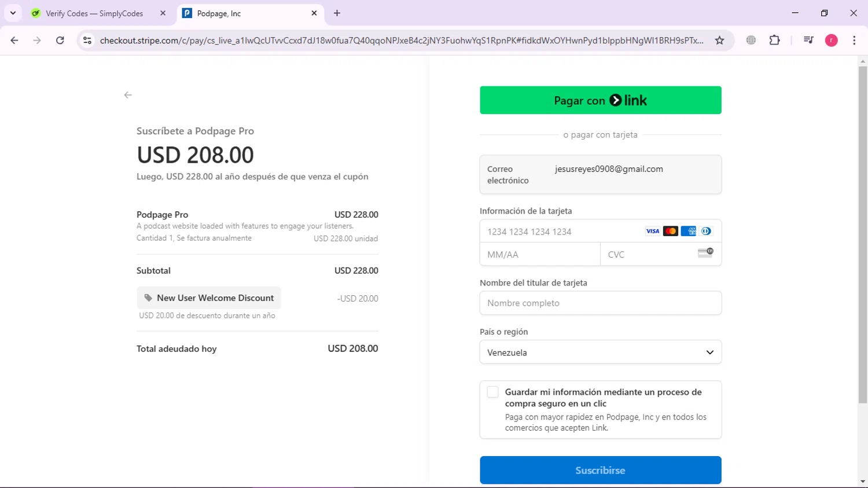Click the Suscribirse button
Viewport: 868px width, 488px height.
[x=601, y=470]
